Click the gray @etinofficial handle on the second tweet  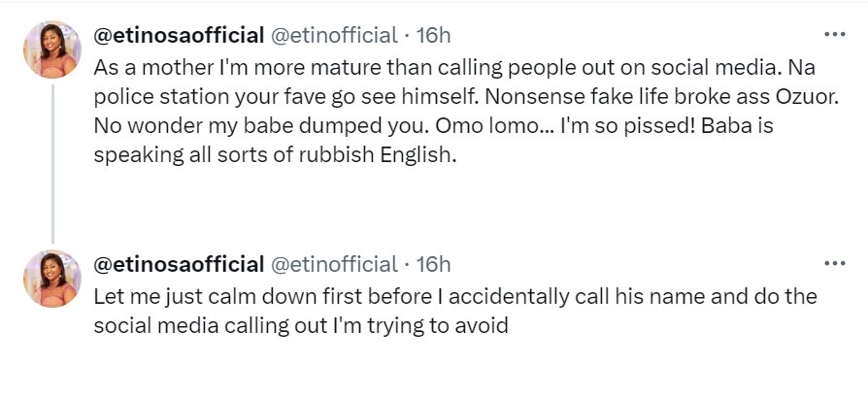[x=333, y=264]
